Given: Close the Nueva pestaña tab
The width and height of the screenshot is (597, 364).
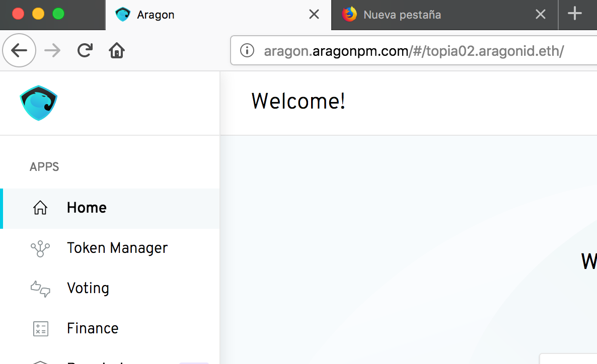Looking at the screenshot, I should click(x=541, y=15).
